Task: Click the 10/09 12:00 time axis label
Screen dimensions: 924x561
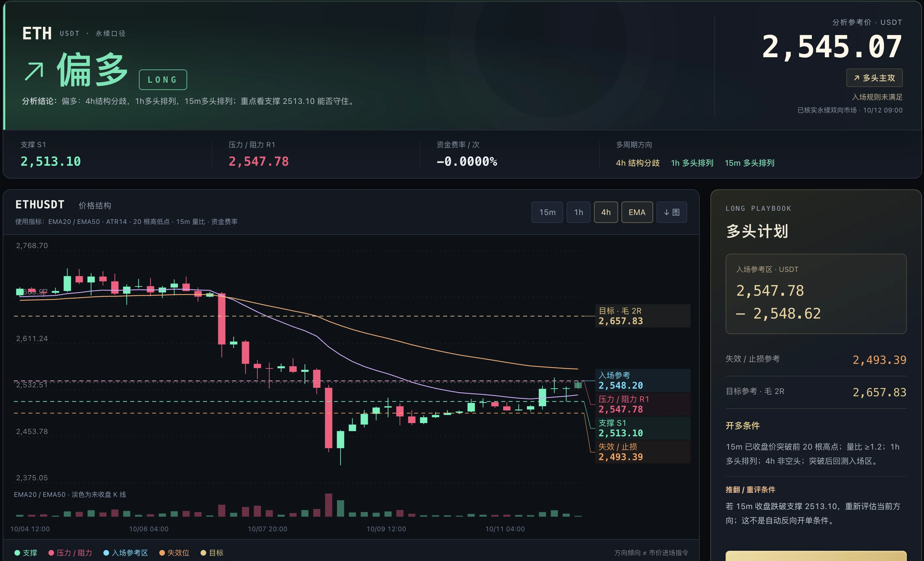Action: (386, 529)
